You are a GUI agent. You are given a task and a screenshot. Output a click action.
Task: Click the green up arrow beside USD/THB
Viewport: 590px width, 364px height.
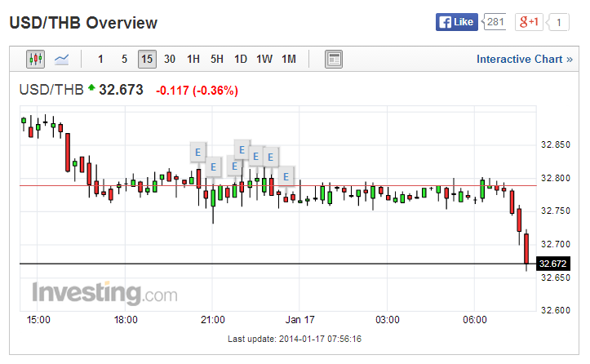point(91,87)
